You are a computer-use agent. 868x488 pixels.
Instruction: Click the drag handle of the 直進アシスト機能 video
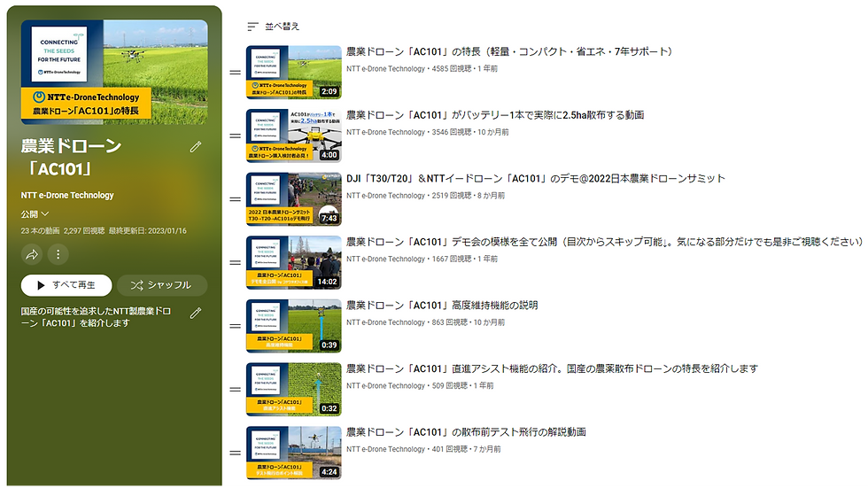[236, 390]
